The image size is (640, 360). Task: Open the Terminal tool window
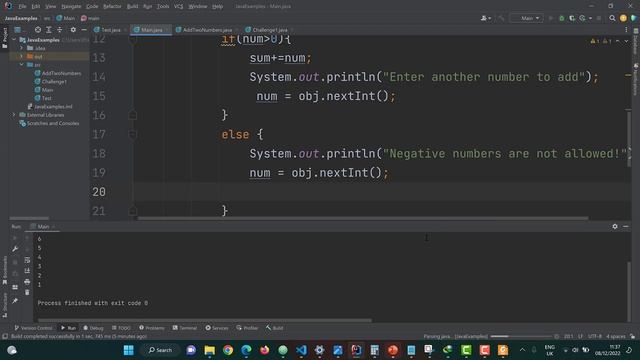[184, 328]
